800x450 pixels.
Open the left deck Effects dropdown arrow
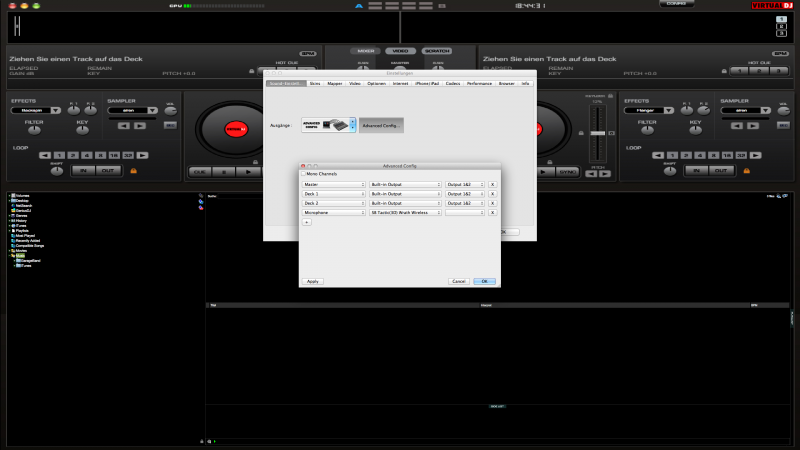(55, 110)
